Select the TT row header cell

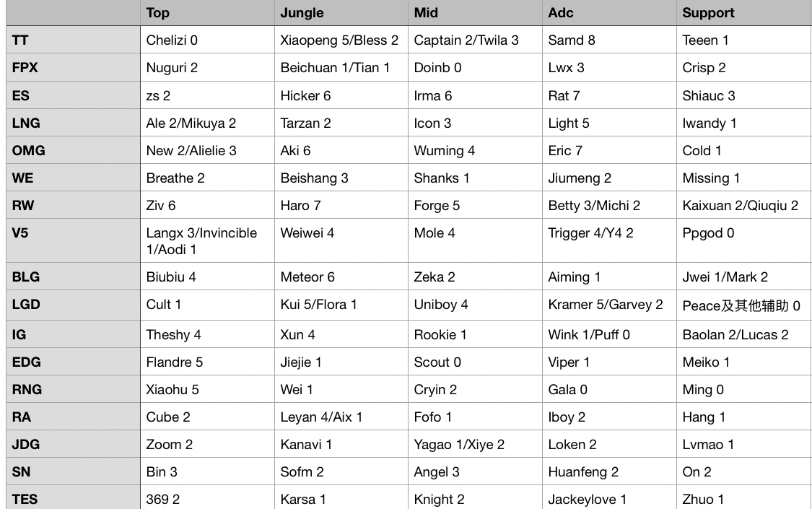click(72, 40)
